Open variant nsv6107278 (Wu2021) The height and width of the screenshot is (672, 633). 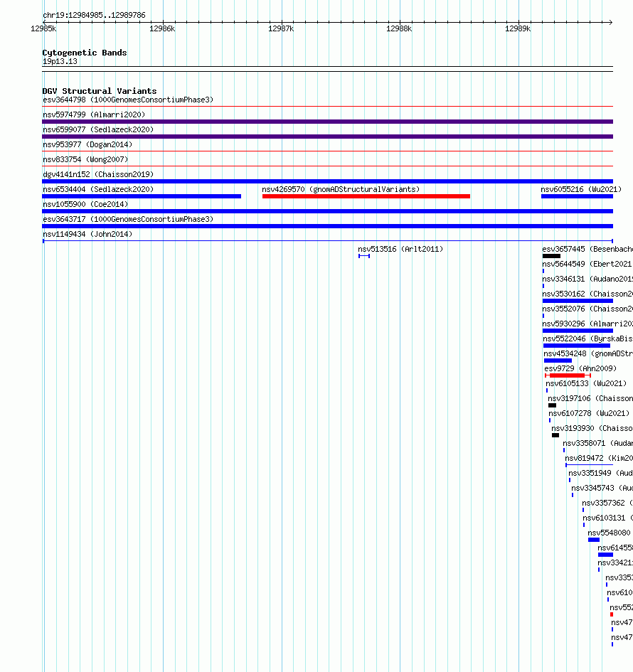click(589, 414)
